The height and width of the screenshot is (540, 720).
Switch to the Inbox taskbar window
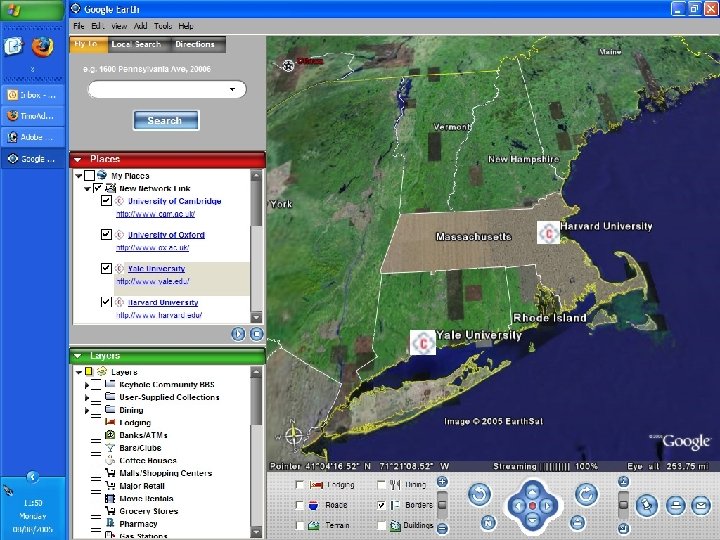click(33, 95)
